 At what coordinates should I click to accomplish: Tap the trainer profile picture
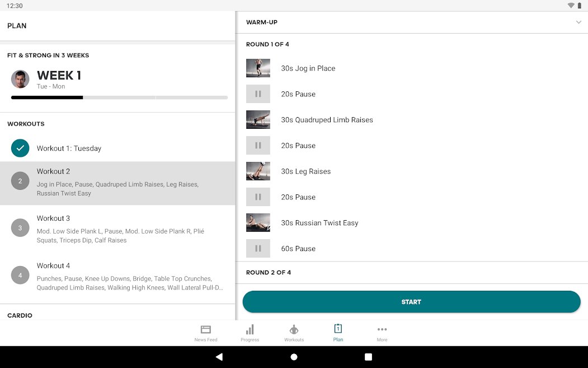pos(20,79)
